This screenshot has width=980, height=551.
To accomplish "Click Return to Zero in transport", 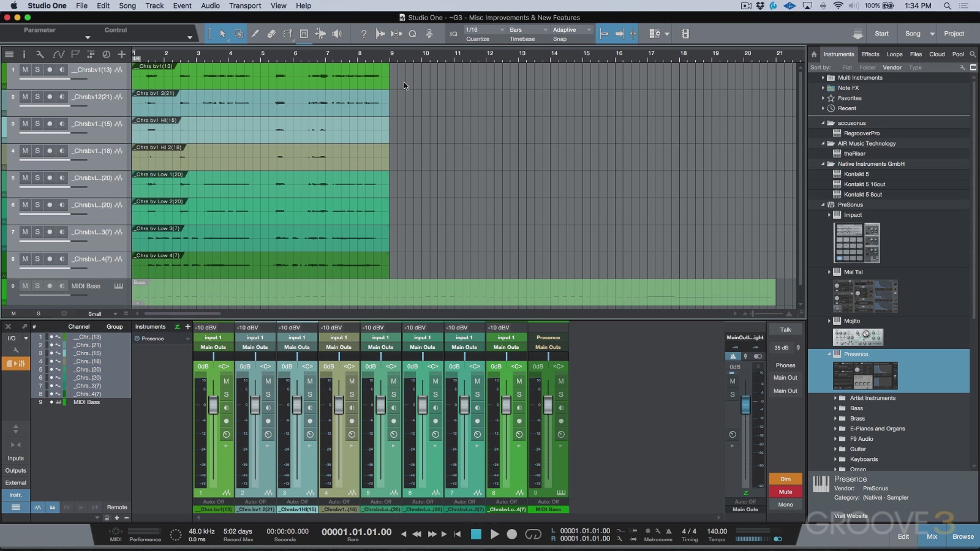I will pos(457,534).
